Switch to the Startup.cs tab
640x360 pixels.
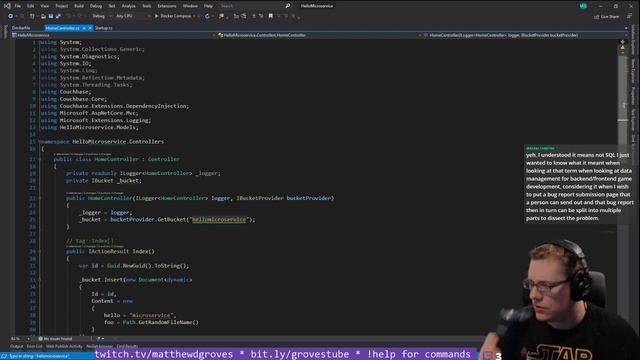(x=104, y=28)
